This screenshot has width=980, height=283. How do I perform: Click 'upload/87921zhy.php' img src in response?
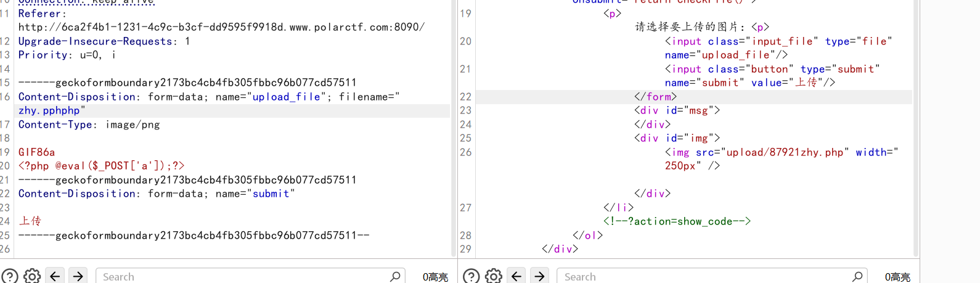(785, 152)
